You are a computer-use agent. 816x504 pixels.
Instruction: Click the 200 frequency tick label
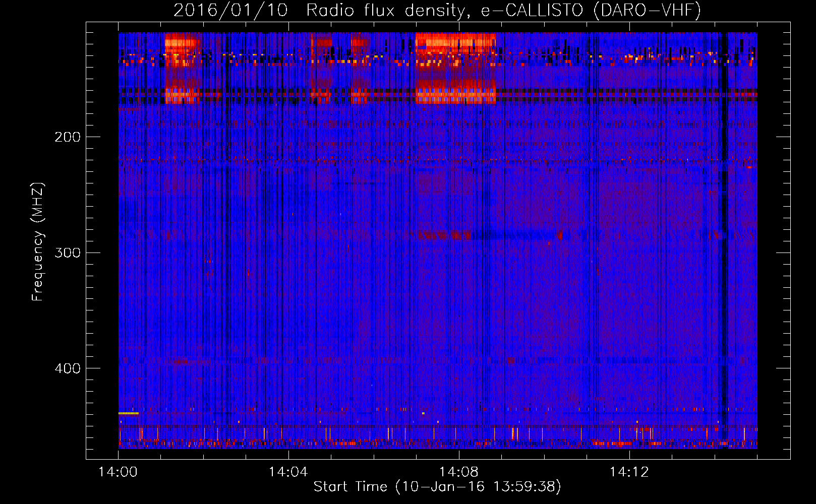pos(68,137)
